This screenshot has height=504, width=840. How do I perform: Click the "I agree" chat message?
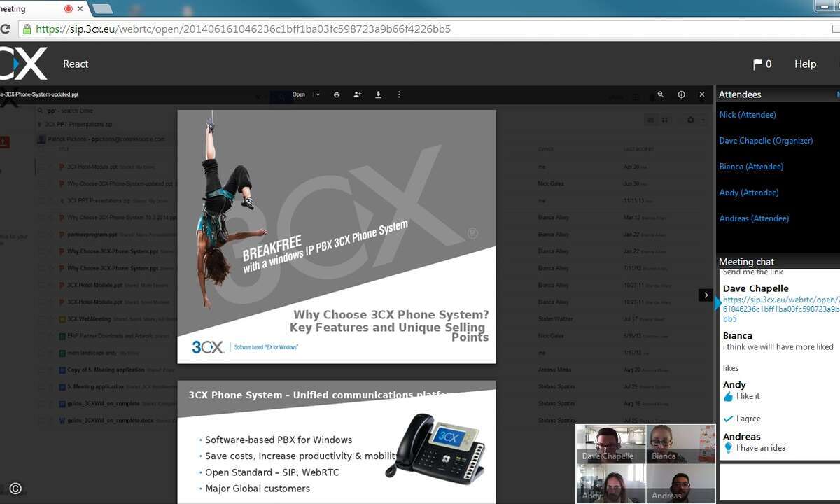pyautogui.click(x=748, y=419)
